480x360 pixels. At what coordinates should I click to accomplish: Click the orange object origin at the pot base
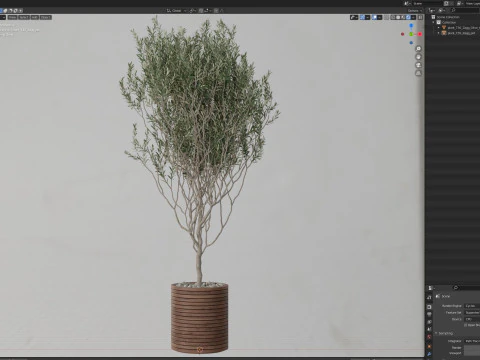pyautogui.click(x=200, y=349)
